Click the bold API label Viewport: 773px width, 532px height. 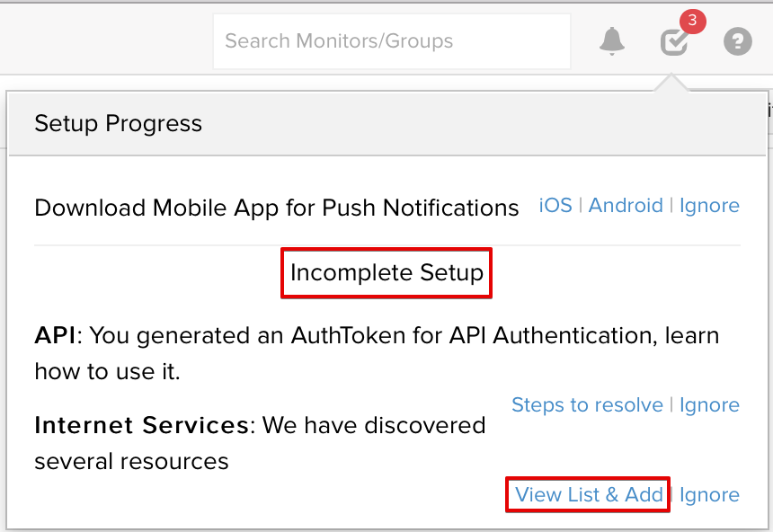tap(55, 336)
